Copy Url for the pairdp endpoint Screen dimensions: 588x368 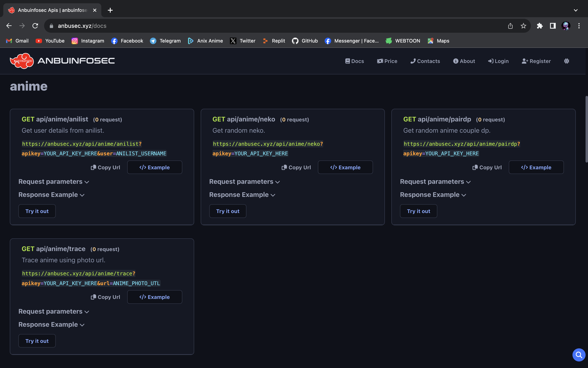point(487,167)
